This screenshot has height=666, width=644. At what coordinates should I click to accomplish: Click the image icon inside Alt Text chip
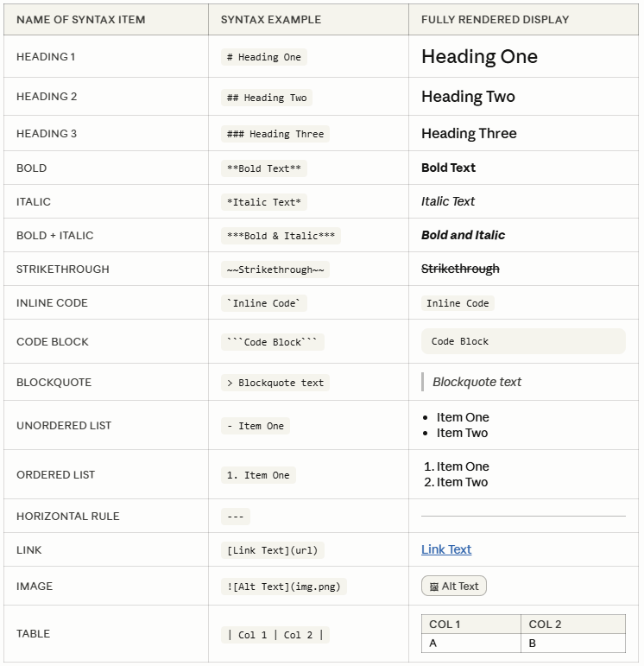(434, 587)
